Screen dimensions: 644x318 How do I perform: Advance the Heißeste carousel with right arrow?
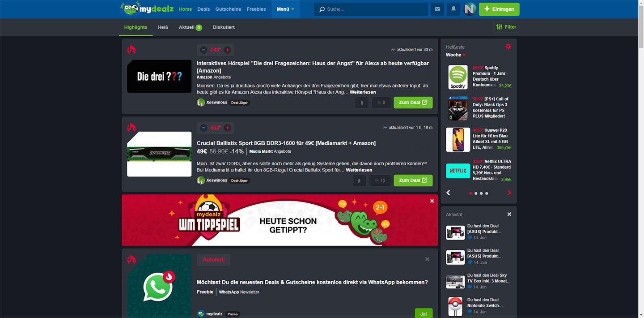(509, 193)
